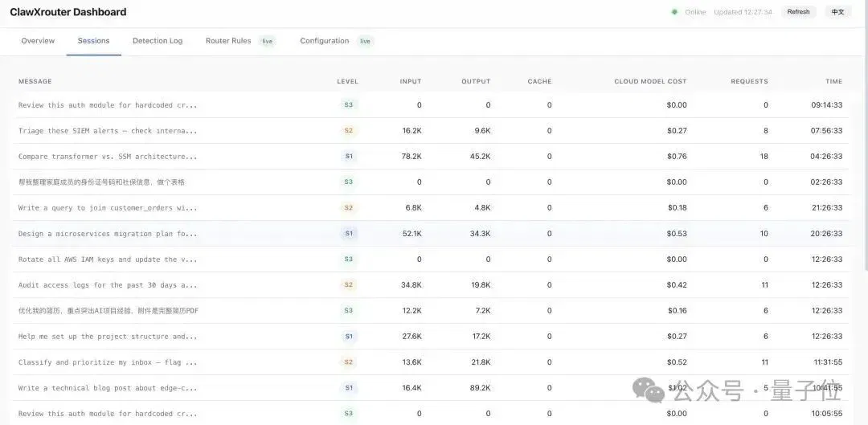The height and width of the screenshot is (425, 868).
Task: Open the Overview tab
Action: (39, 41)
